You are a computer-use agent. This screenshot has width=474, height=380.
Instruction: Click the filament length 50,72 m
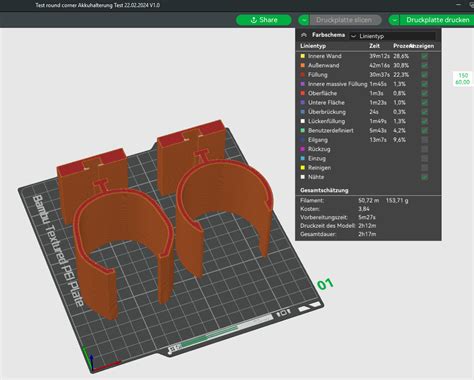coord(369,201)
